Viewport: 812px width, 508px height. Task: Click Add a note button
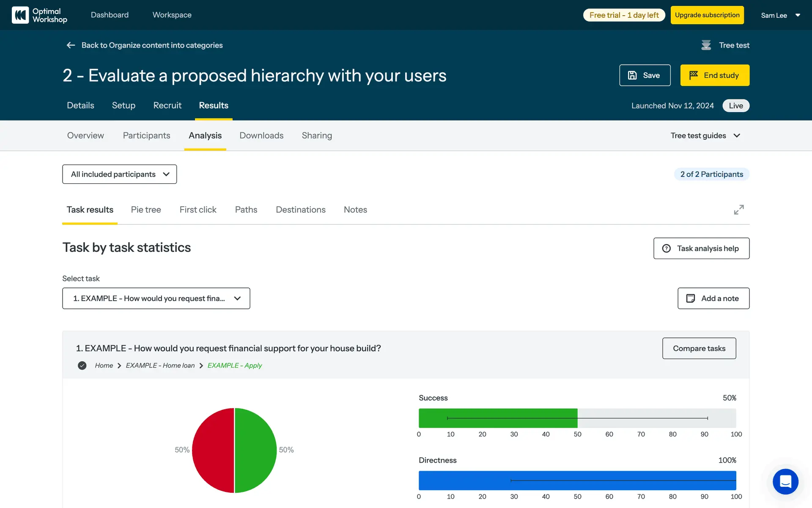point(713,298)
